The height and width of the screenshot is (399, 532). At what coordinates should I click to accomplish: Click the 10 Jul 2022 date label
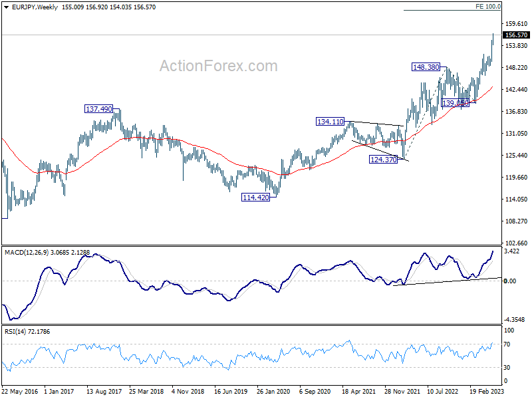click(442, 391)
